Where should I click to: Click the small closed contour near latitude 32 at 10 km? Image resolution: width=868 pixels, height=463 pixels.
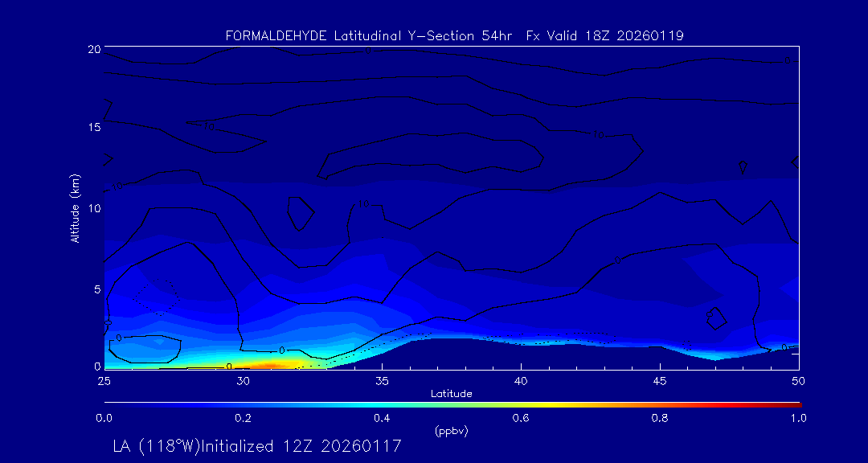pos(301,214)
